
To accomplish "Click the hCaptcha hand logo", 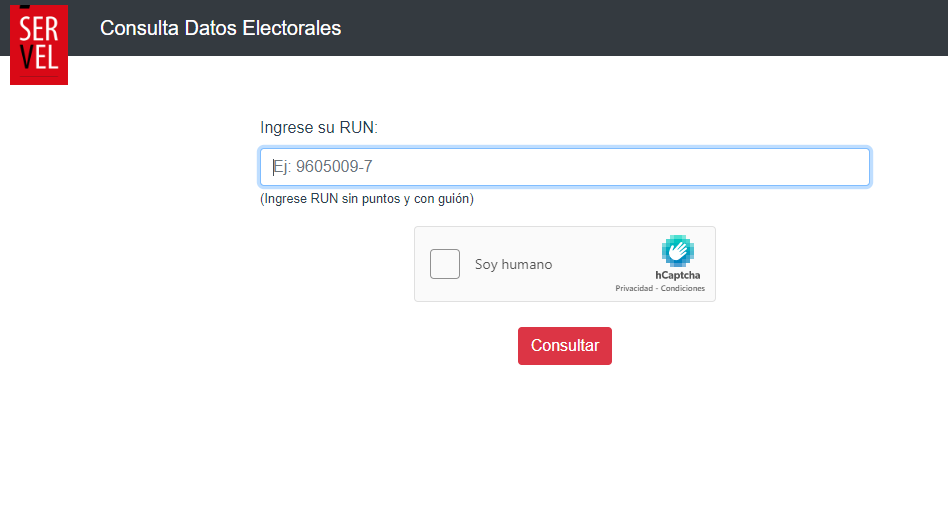I will coord(677,250).
